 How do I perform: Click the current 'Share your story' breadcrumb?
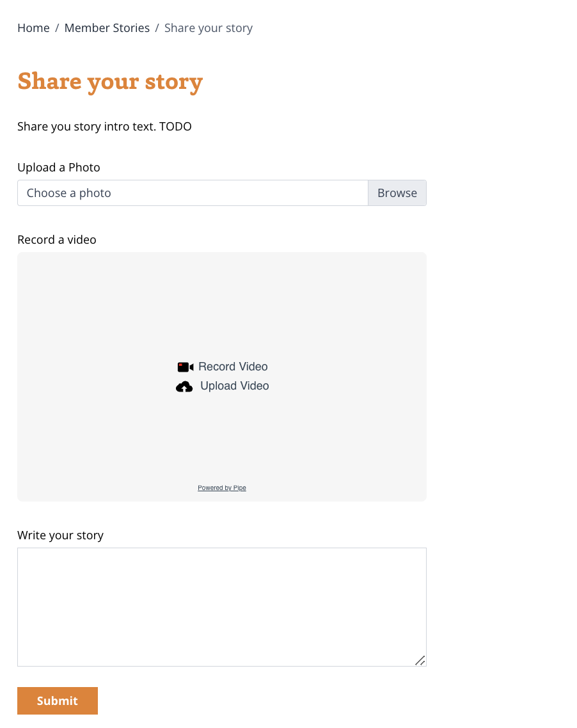209,28
